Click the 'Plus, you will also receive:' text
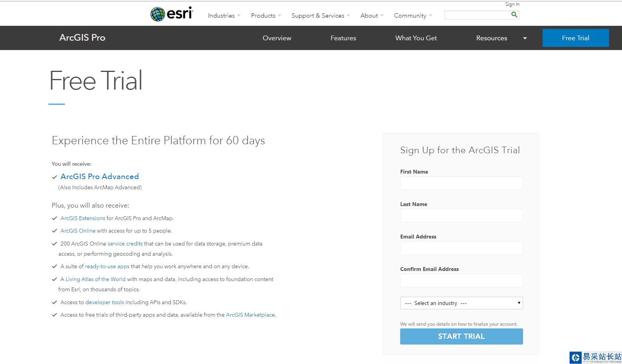This screenshot has height=364, width=622. point(90,205)
